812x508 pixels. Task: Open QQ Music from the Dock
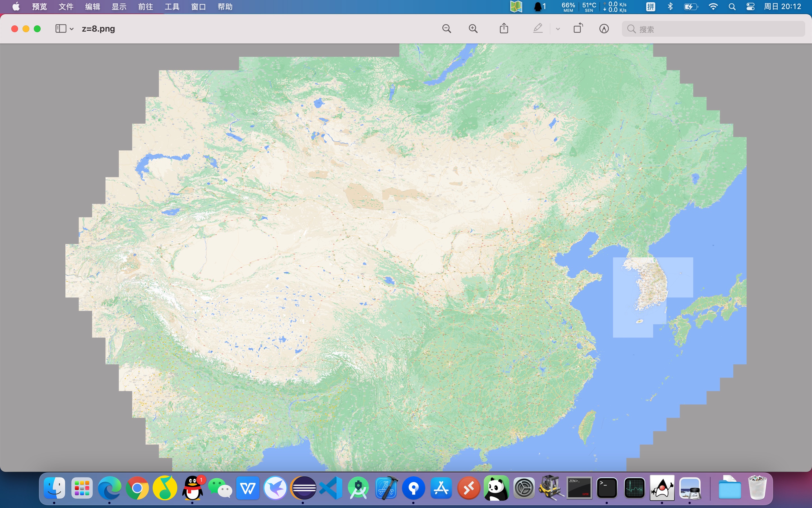coord(165,487)
